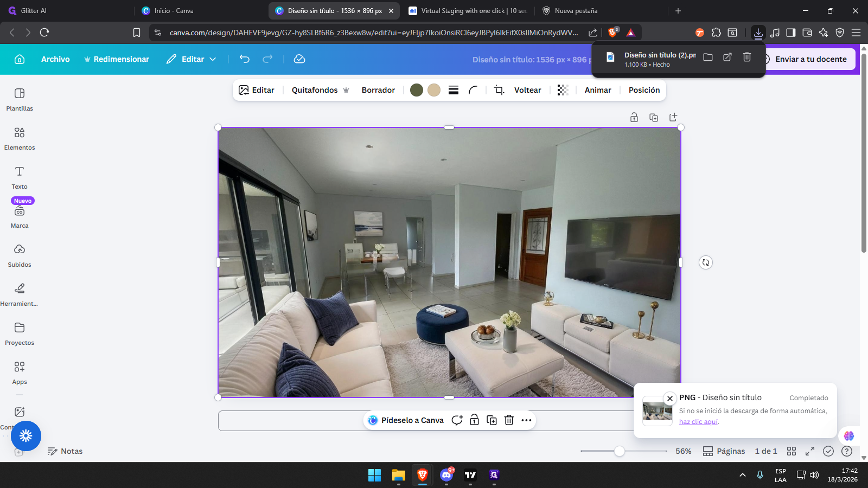
Task: Click the Animar button
Action: coord(598,90)
